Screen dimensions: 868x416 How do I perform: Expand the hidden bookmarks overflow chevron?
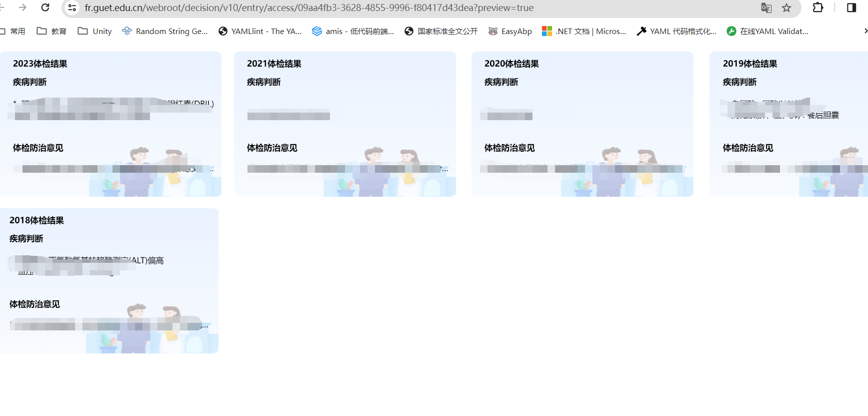[865, 31]
